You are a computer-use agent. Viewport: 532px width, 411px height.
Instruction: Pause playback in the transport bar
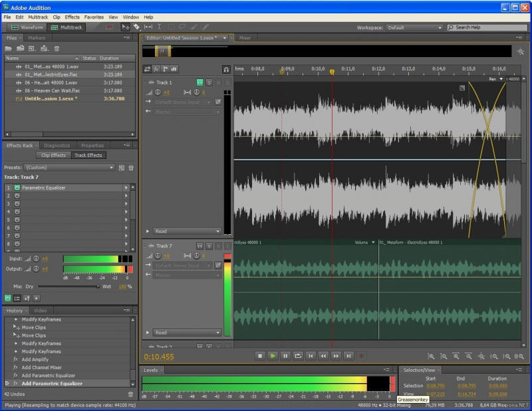coord(285,356)
